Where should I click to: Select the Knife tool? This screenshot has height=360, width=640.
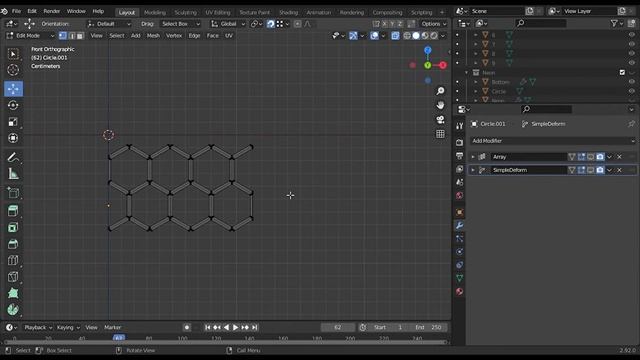[x=13, y=277]
